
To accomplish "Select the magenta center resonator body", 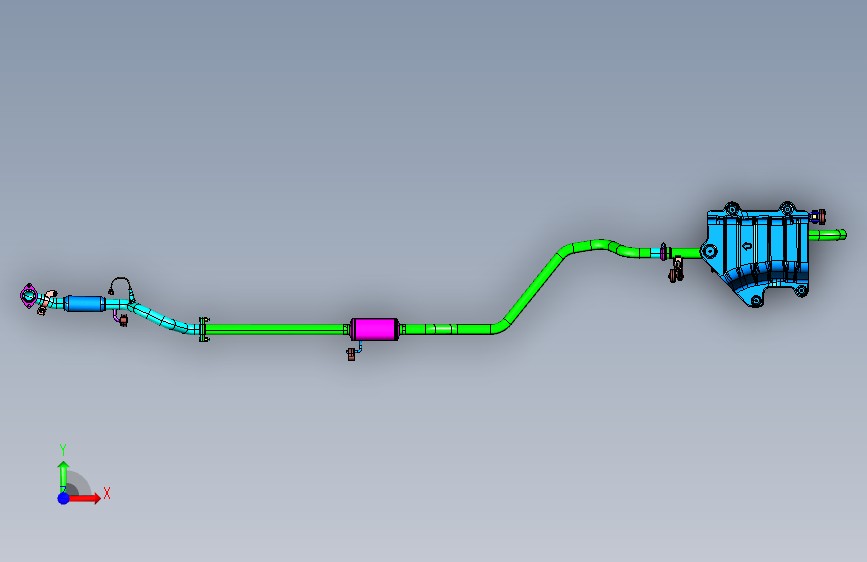I will 374,329.
